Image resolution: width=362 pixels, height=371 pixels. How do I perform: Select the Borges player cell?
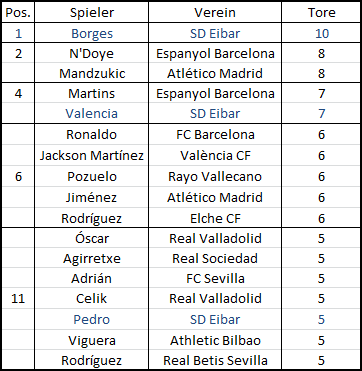click(92, 33)
